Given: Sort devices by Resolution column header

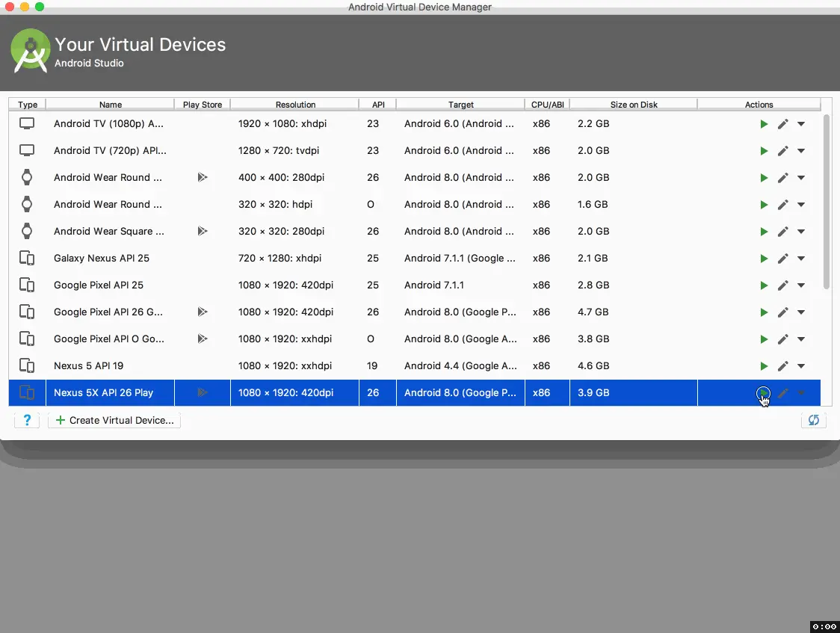Looking at the screenshot, I should (295, 105).
